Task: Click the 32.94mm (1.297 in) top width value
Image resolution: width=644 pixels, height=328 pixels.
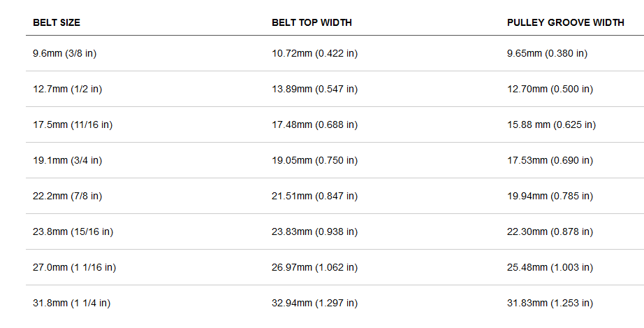Action: pyautogui.click(x=314, y=304)
